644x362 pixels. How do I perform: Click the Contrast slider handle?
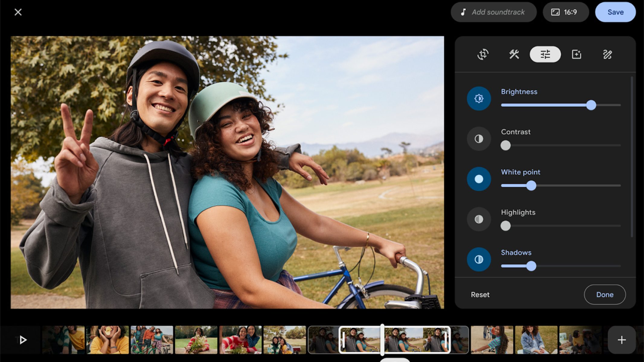coord(505,145)
